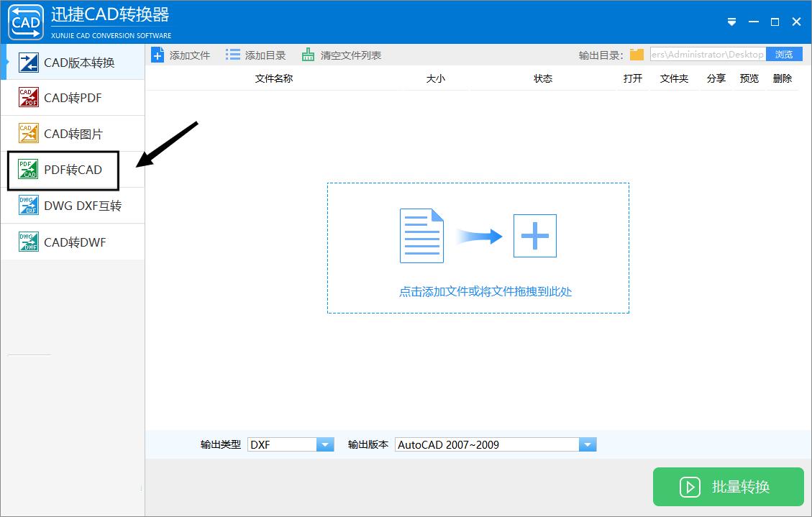Click the 清空文件列表 clear list icon
The height and width of the screenshot is (517, 812).
tap(307, 53)
